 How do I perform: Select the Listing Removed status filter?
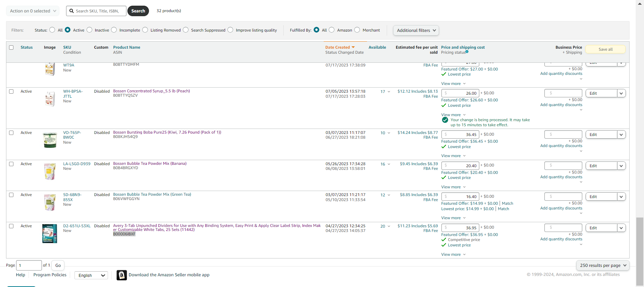145,30
